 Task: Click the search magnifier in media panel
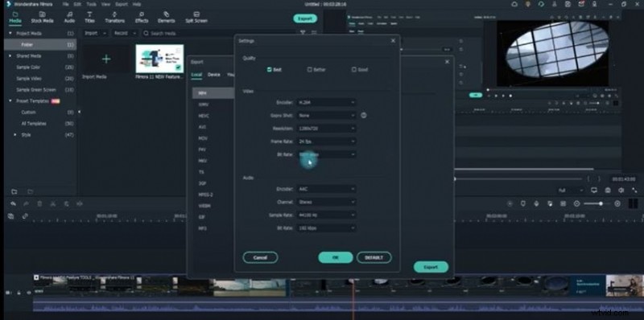coord(146,33)
